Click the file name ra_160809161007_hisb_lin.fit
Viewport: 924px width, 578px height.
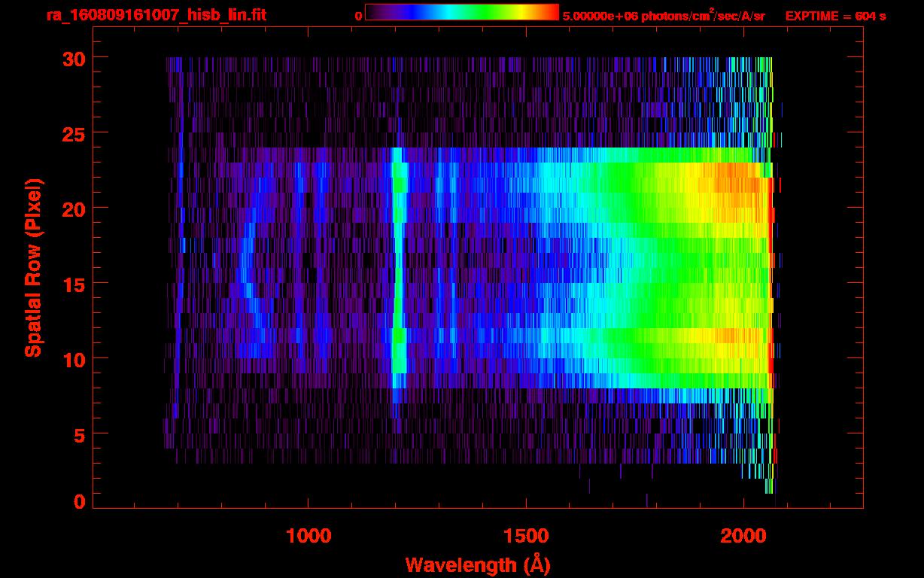click(x=156, y=14)
